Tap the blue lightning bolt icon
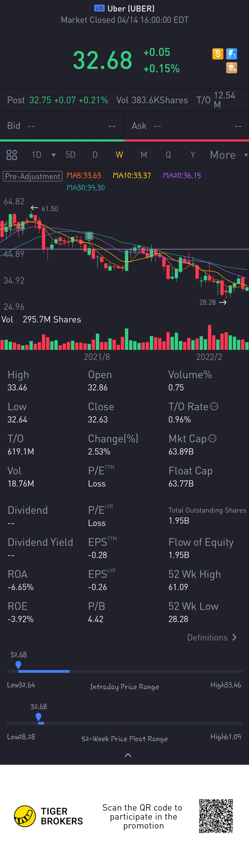This screenshot has height=868, width=249. [x=231, y=53]
